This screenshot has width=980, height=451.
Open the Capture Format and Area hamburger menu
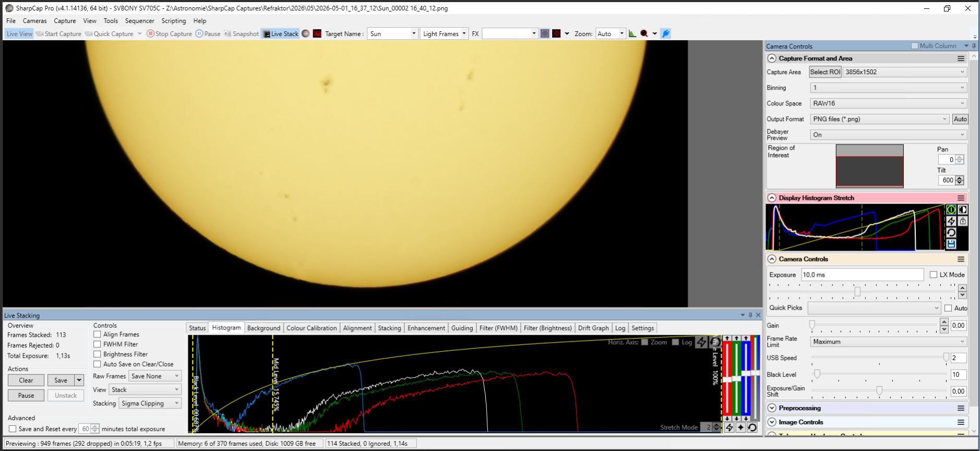tap(961, 58)
